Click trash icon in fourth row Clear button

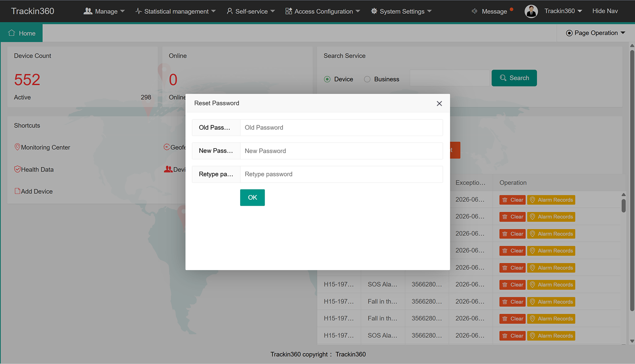tap(505, 251)
